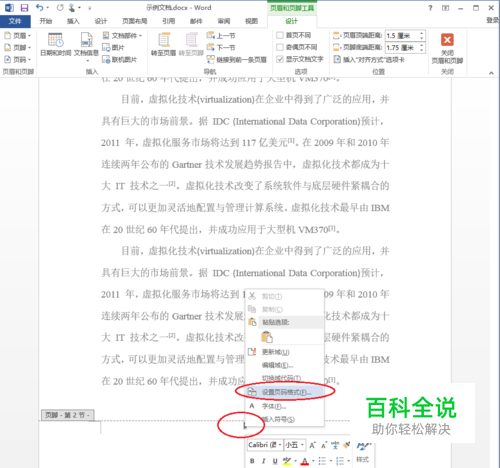Select 字体 font menu item
Image resolution: width=500 pixels, height=468 pixels.
tap(285, 406)
